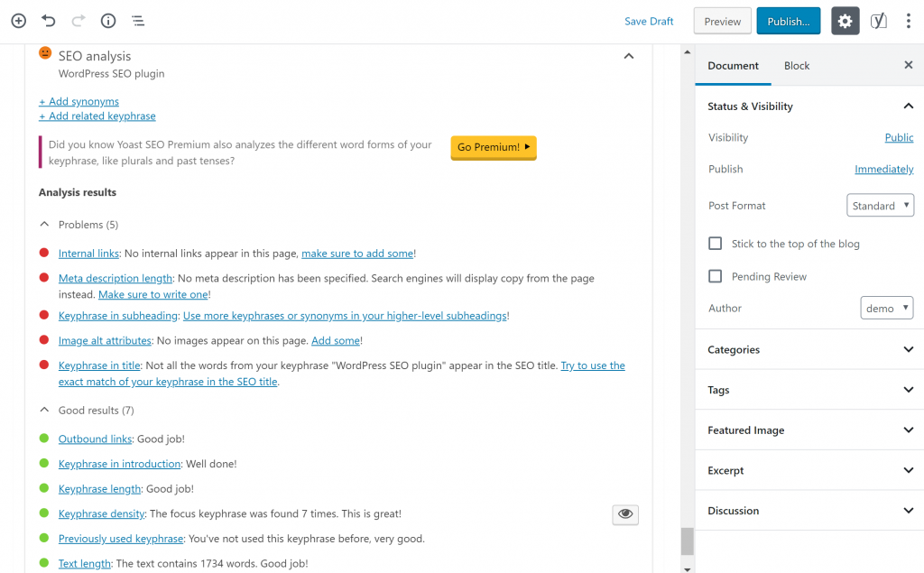
Task: Close the settings sidebar panel
Action: (x=908, y=65)
